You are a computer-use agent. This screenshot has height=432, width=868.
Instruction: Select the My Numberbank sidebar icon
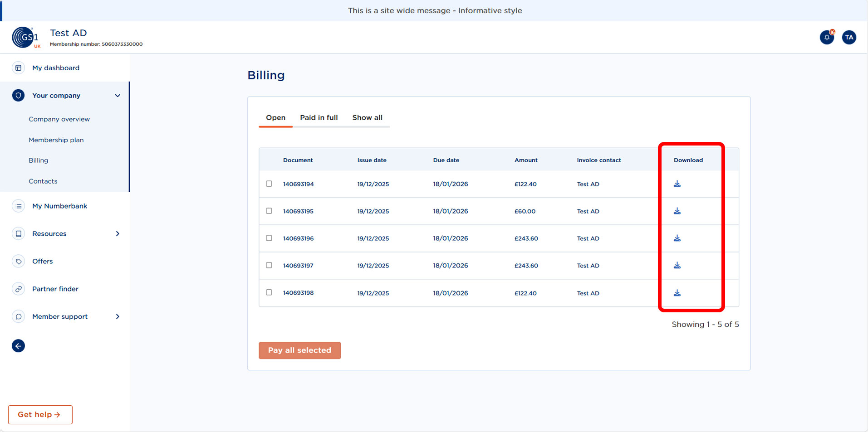point(18,206)
